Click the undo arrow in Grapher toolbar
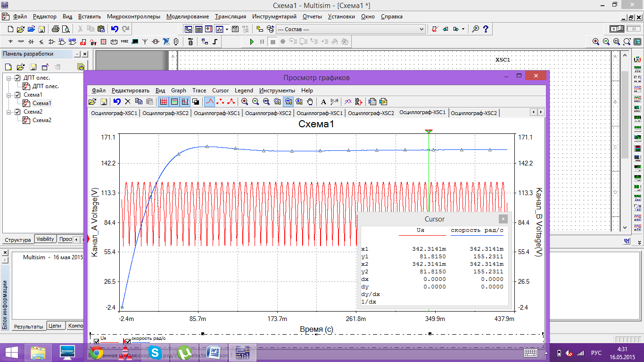 pyautogui.click(x=117, y=101)
